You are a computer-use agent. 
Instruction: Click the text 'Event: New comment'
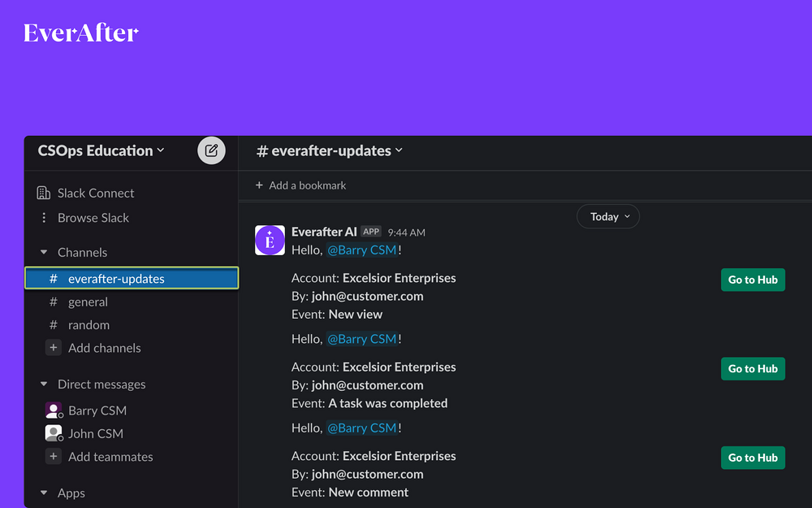coord(349,493)
